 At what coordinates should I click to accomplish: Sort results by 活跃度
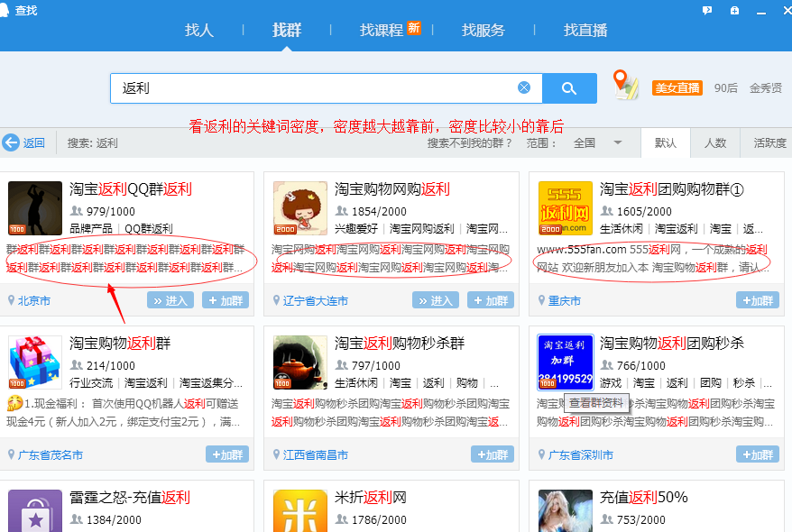[x=769, y=143]
